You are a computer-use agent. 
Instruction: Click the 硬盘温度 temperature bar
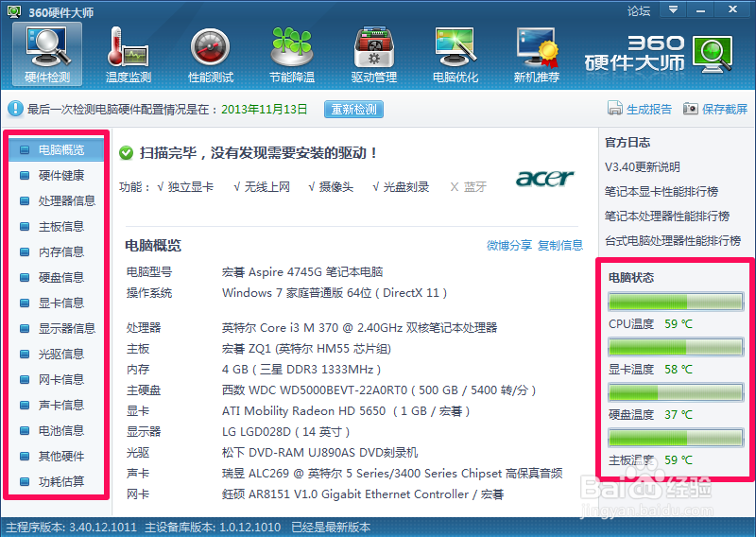[676, 392]
